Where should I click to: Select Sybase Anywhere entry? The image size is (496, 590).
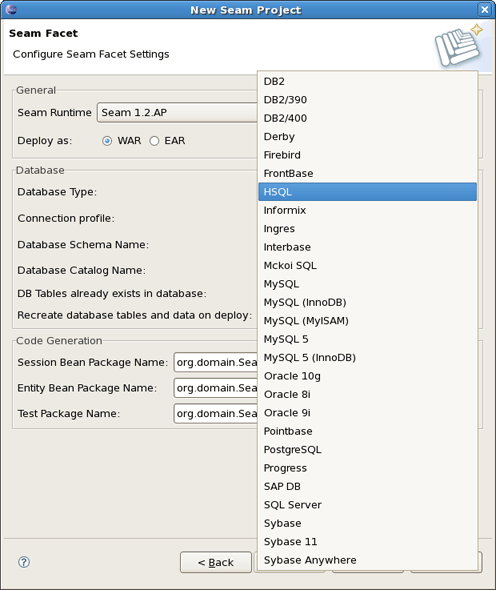point(368,560)
